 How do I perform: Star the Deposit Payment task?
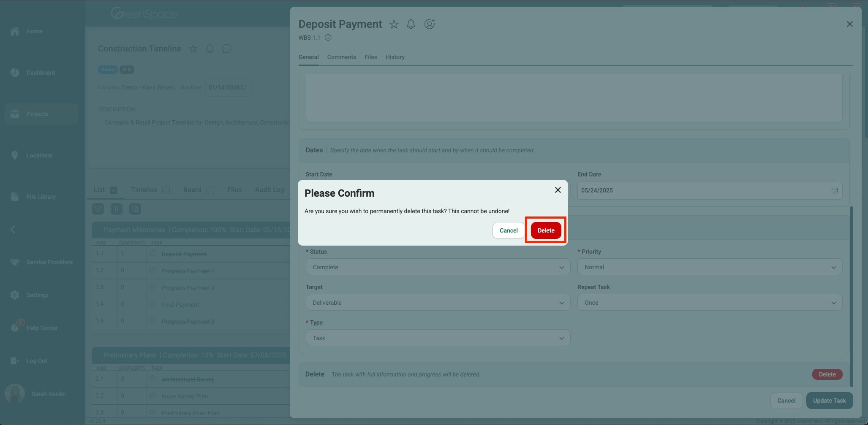pyautogui.click(x=394, y=24)
